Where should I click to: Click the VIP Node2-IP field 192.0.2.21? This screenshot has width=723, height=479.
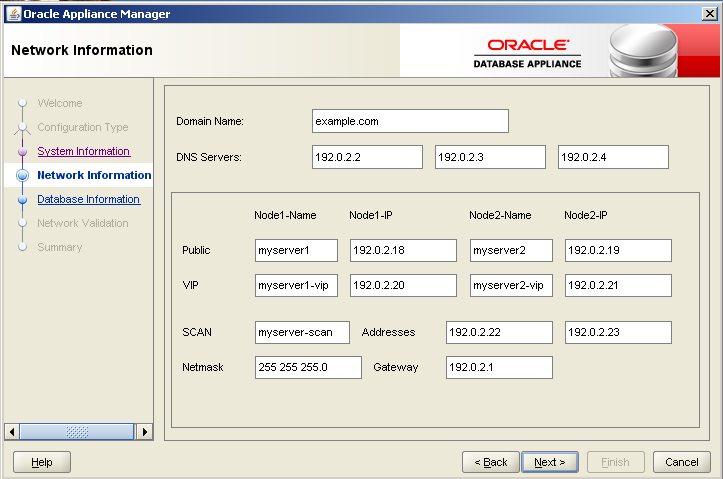point(618,285)
